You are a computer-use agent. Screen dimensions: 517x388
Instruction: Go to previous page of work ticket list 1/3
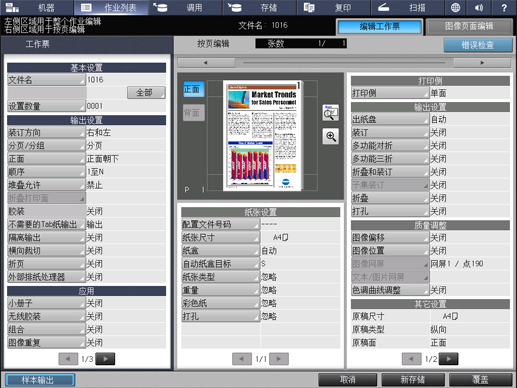(x=68, y=359)
